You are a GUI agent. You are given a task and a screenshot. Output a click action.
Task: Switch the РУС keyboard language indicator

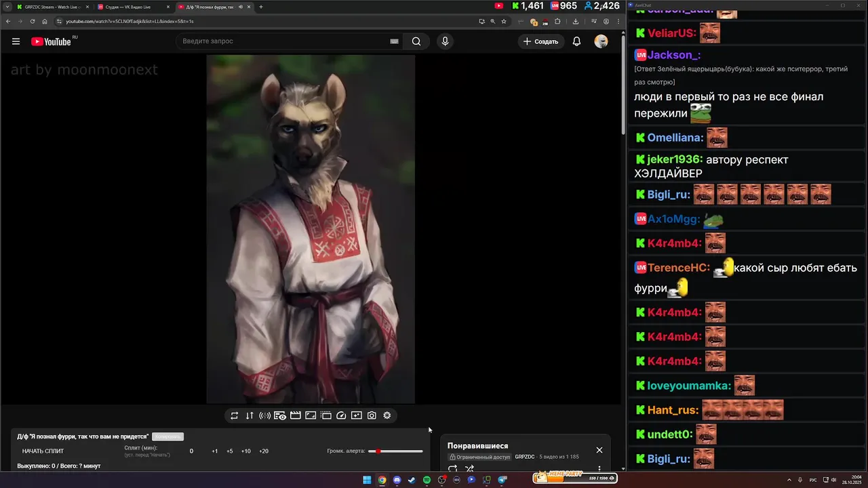pos(813,480)
